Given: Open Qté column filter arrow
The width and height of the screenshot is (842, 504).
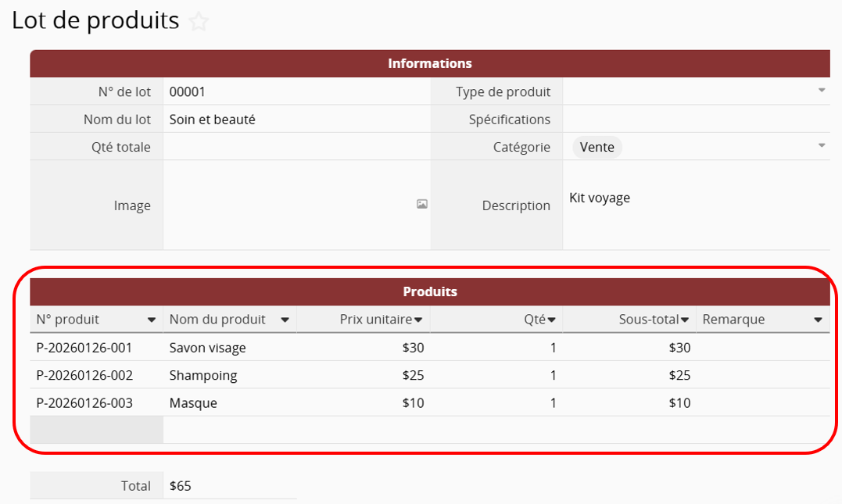Looking at the screenshot, I should tap(551, 320).
